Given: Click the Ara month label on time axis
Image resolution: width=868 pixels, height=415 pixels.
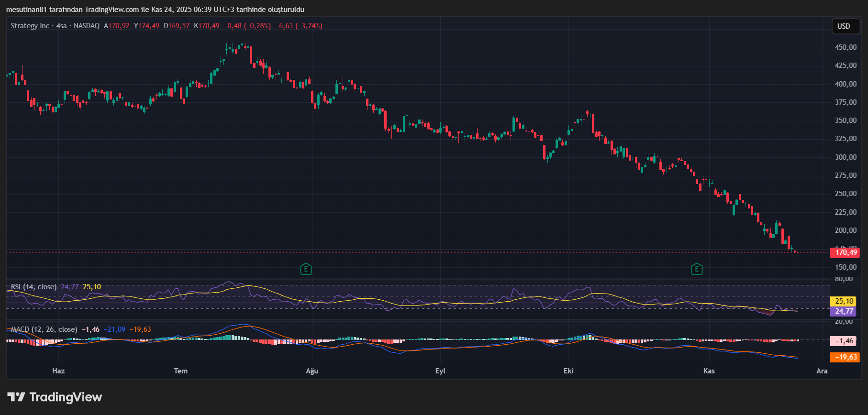Looking at the screenshot, I should coord(822,371).
